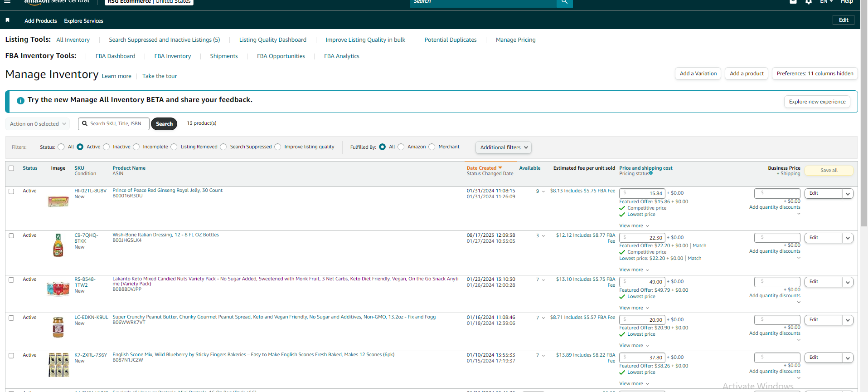Tick the select-all checkbox in the table header

click(x=11, y=168)
